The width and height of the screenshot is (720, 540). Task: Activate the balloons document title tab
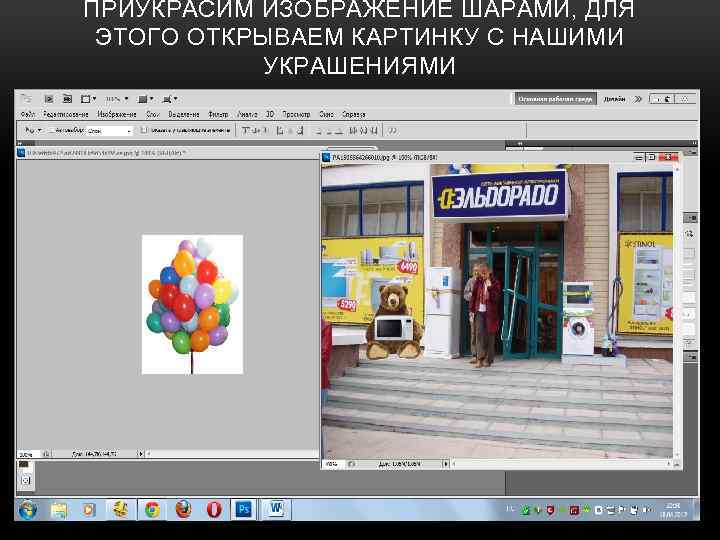click(106, 152)
